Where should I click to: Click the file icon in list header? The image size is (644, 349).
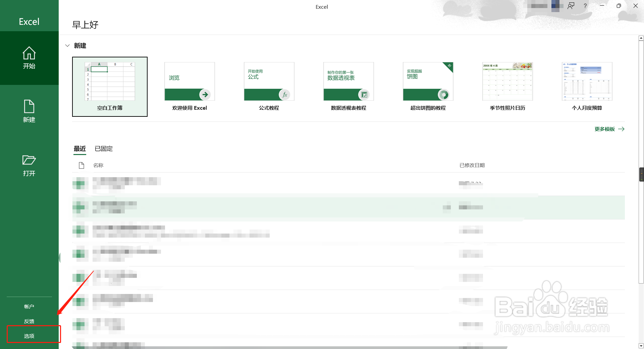click(x=81, y=165)
